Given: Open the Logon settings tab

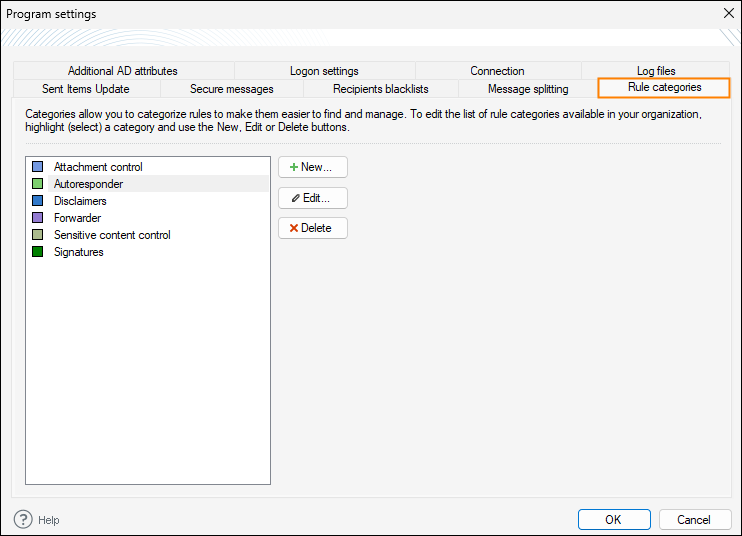Looking at the screenshot, I should (x=324, y=71).
